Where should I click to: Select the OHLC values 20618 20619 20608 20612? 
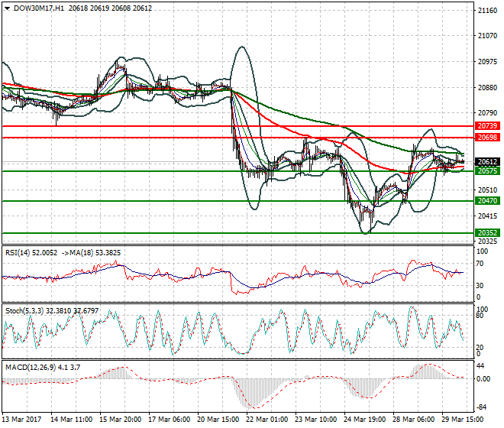tap(110, 8)
